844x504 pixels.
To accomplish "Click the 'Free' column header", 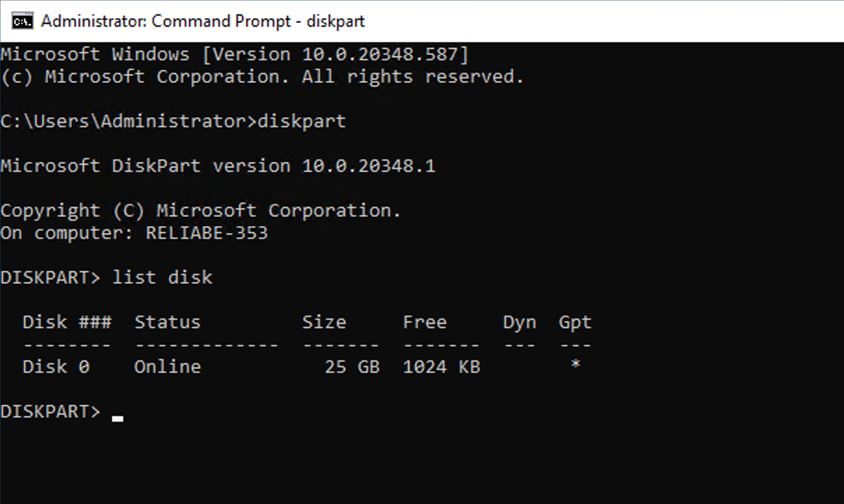I will click(424, 323).
